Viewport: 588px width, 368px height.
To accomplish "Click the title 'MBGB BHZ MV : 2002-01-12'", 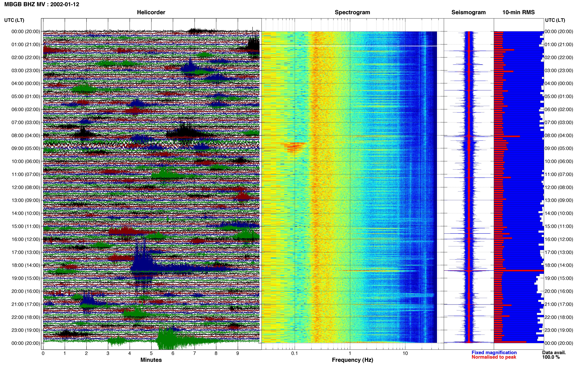I will pos(42,4).
